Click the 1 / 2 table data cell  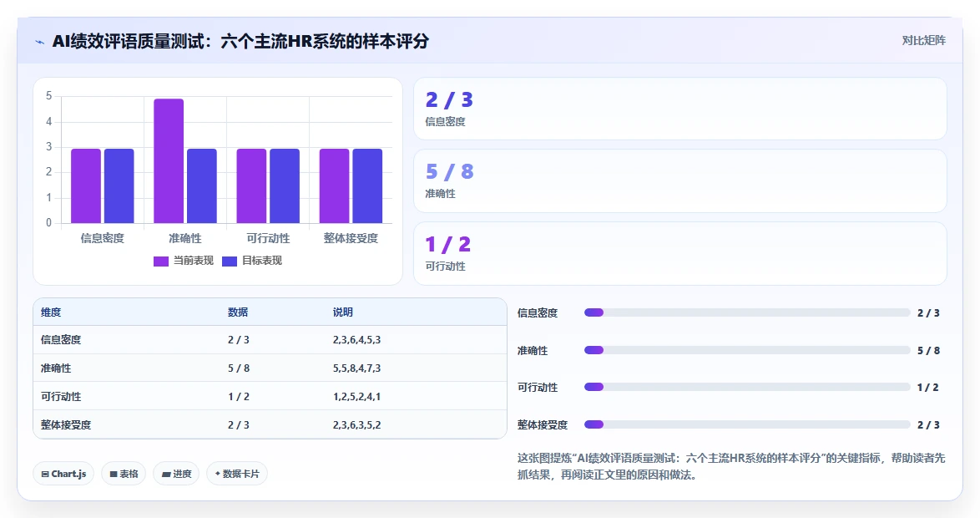tap(239, 396)
